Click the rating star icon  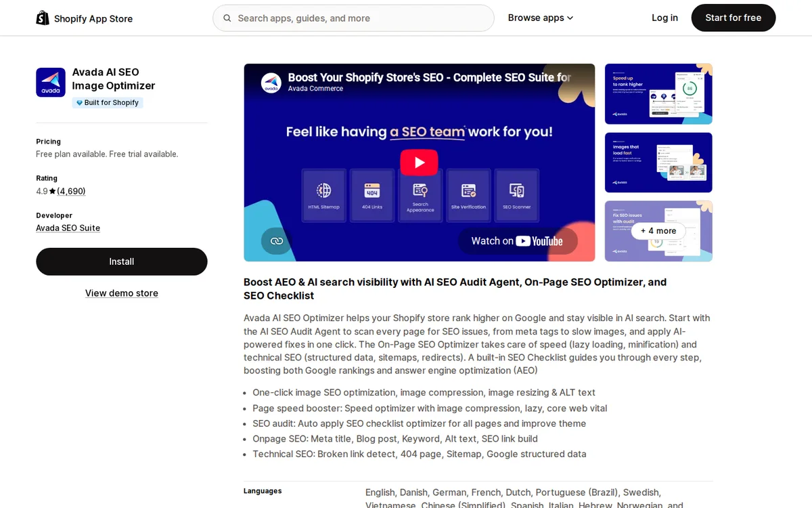pyautogui.click(x=53, y=192)
